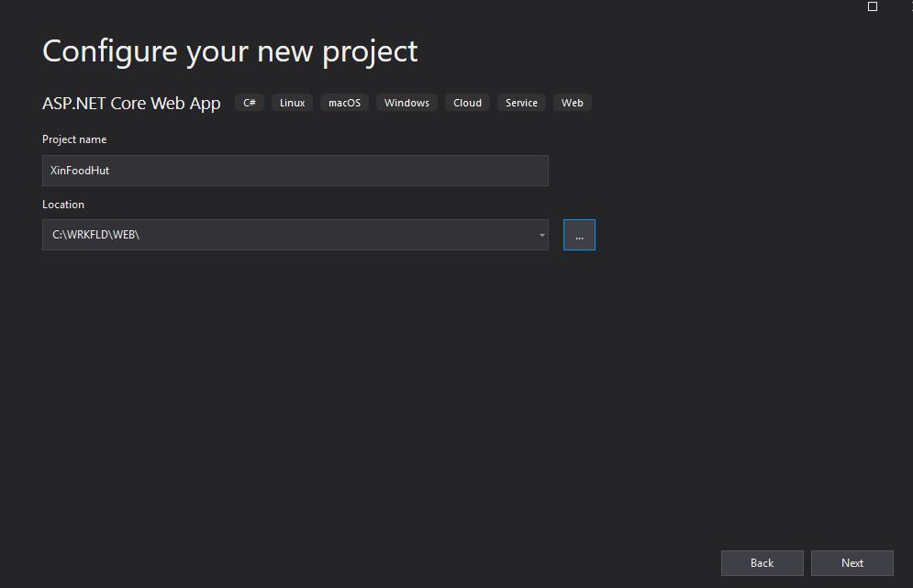The height and width of the screenshot is (588, 913).
Task: Click inside the Location path combo box
Action: click(289, 235)
